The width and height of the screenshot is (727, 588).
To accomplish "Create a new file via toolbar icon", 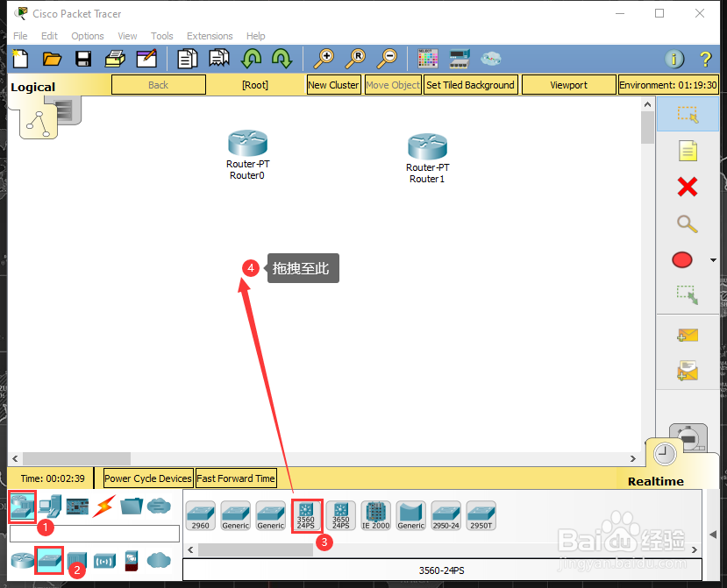I will (20, 59).
